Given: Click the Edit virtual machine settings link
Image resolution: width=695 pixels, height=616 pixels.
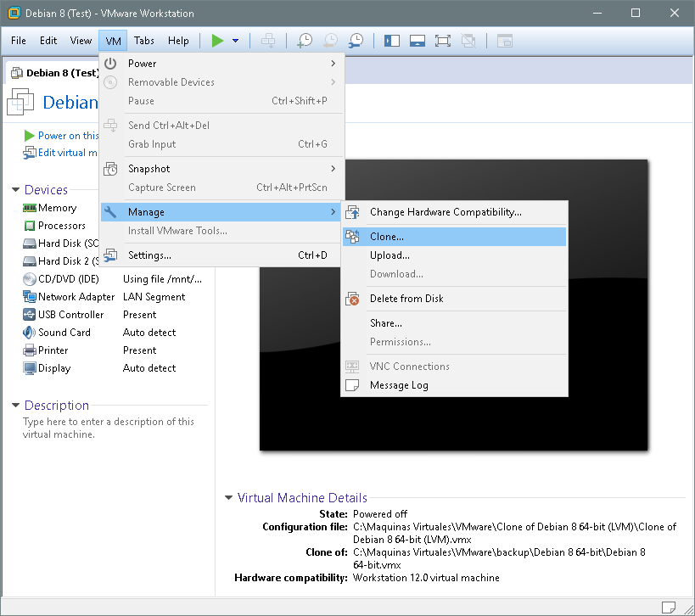Looking at the screenshot, I should (x=67, y=153).
